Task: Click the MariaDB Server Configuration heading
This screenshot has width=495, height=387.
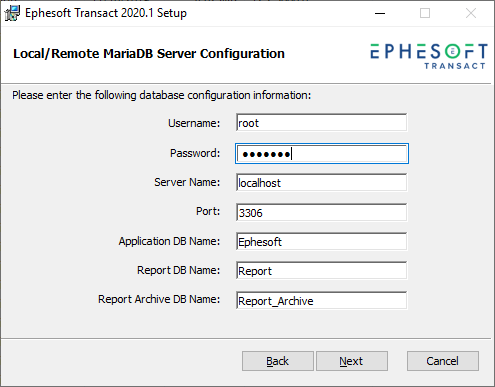Action: (149, 54)
